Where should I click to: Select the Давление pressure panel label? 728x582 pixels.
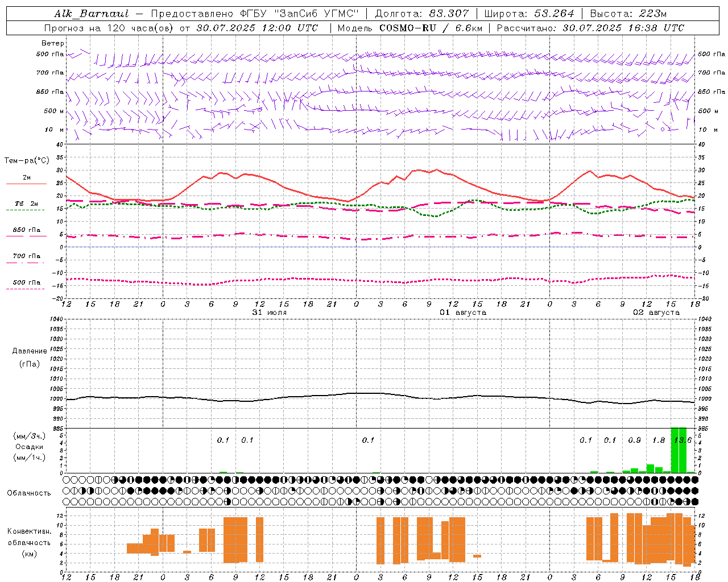[x=30, y=351]
